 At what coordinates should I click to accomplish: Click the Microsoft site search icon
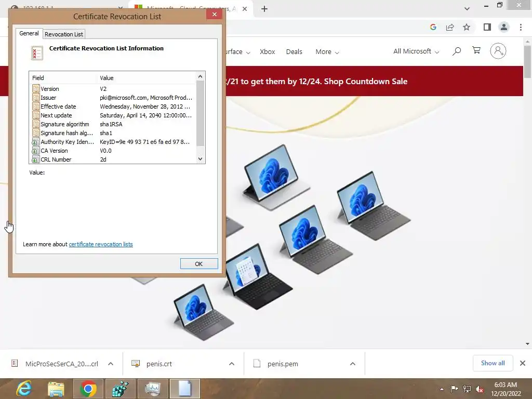coord(457,51)
